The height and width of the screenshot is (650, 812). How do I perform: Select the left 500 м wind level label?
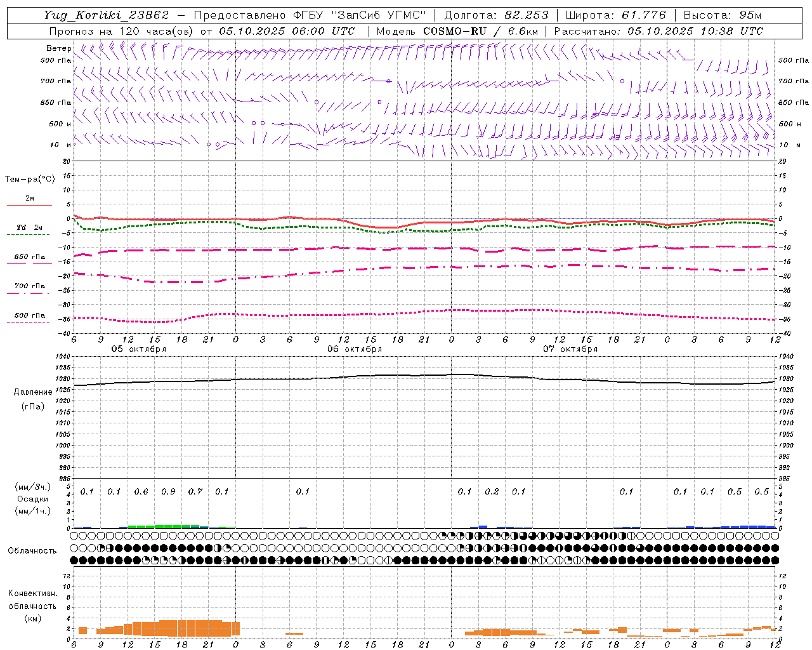[x=60, y=124]
